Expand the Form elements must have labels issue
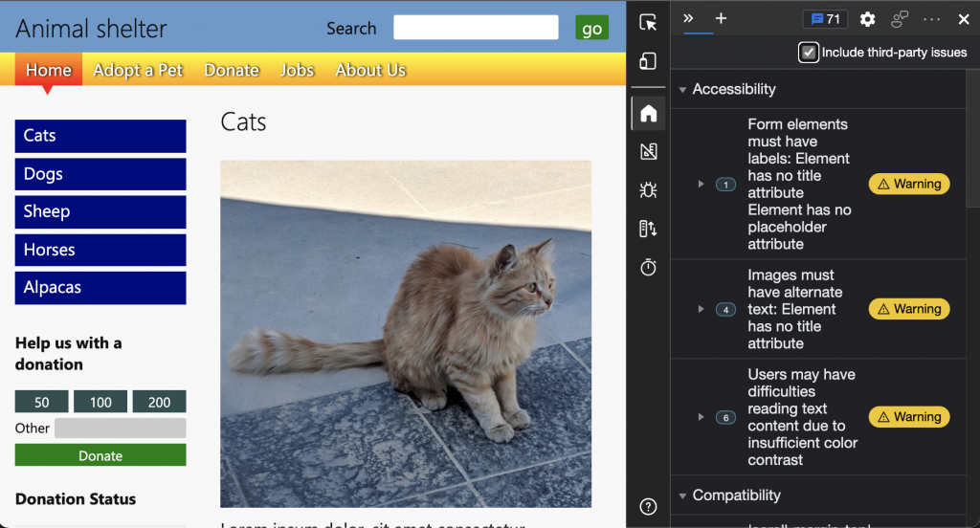Viewport: 980px width, 528px height. click(701, 184)
